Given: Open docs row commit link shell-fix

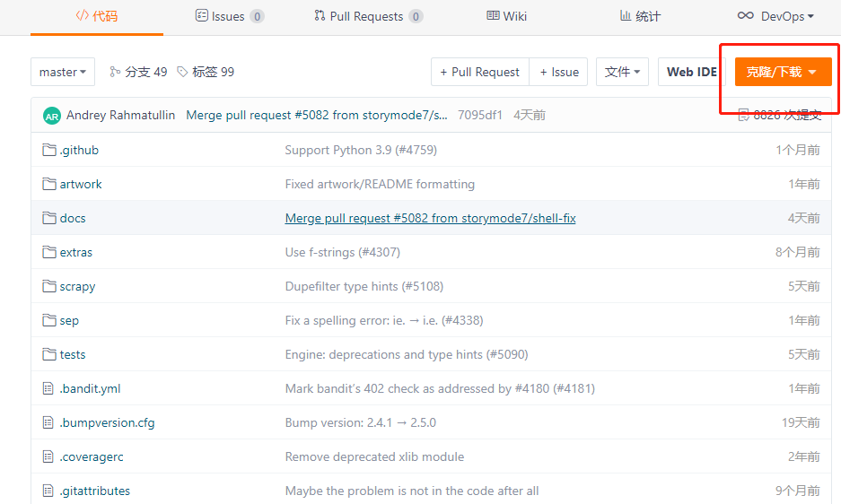Looking at the screenshot, I should pyautogui.click(x=430, y=218).
